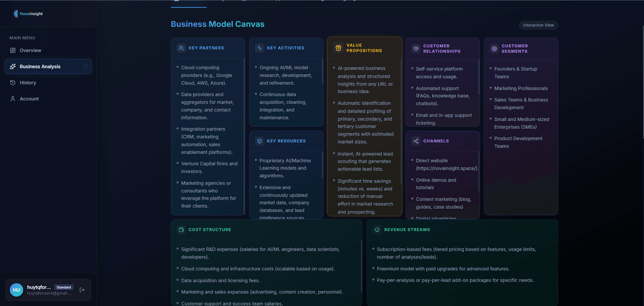This screenshot has height=306, width=644.
Task: Click the HU user avatar
Action: click(16, 290)
